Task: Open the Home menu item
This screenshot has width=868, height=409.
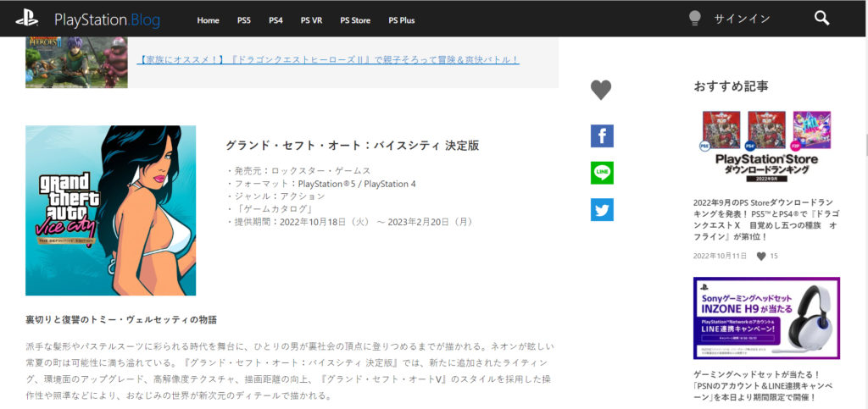Action: click(208, 19)
